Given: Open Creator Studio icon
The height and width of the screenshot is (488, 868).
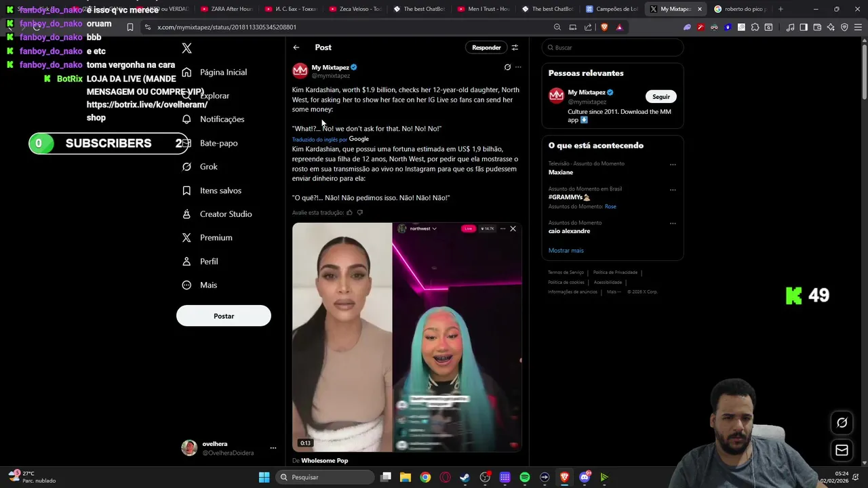Looking at the screenshot, I should tap(186, 214).
